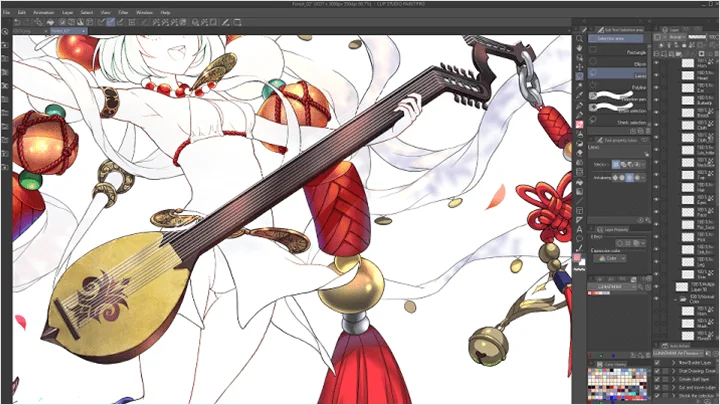Select the Zoom magnifier tool

[579, 39]
